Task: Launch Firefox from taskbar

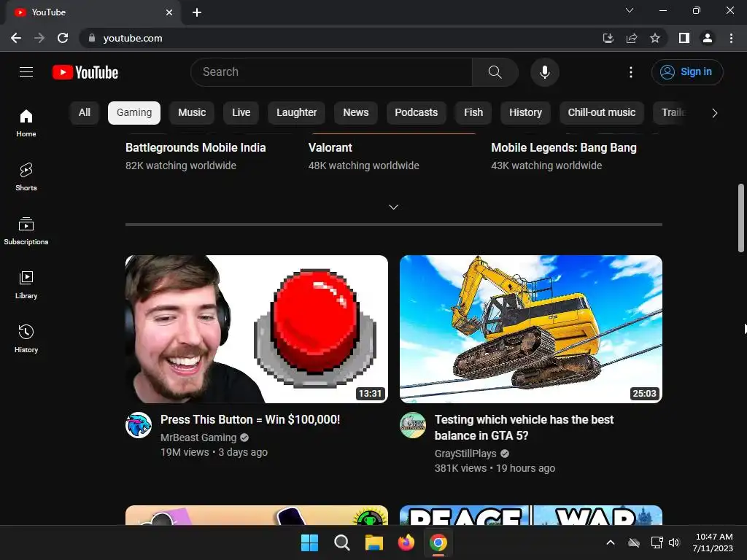Action: pos(406,542)
